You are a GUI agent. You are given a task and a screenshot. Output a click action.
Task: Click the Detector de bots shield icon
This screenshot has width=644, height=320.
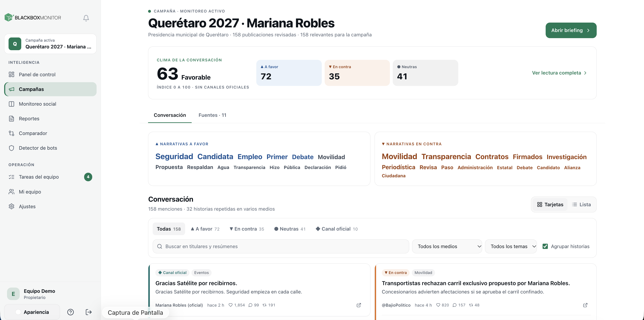pyautogui.click(x=11, y=148)
